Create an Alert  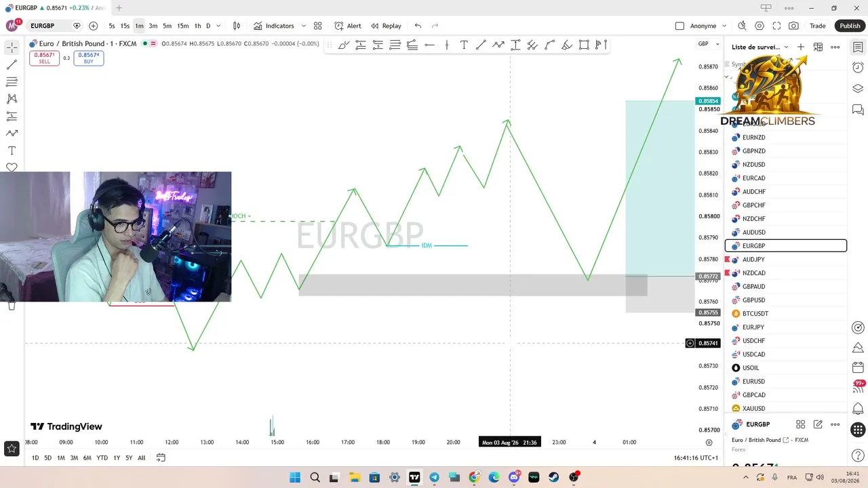coord(348,26)
